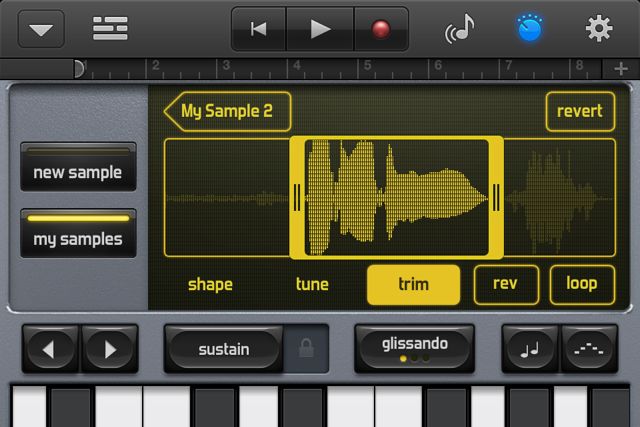Switch to the shape tab

[x=210, y=285]
